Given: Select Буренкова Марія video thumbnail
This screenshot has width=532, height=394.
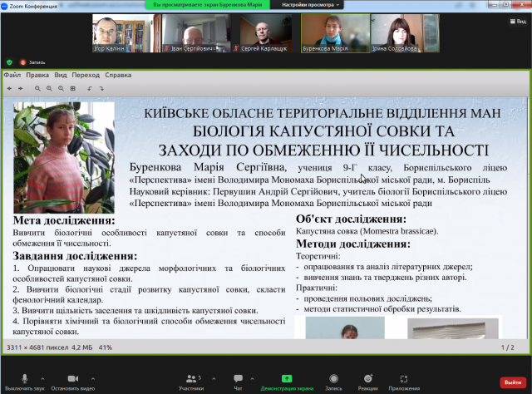Looking at the screenshot, I should 335,33.
